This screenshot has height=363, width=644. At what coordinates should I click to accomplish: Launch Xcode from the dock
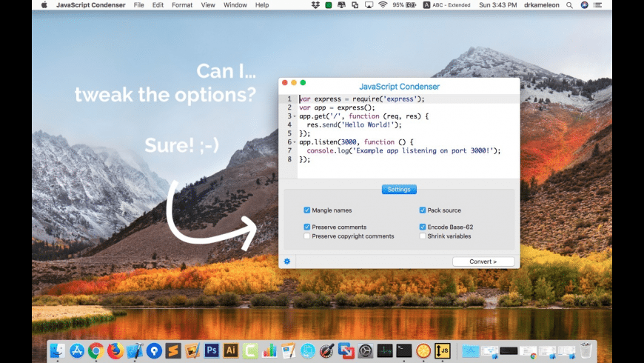[135, 350]
